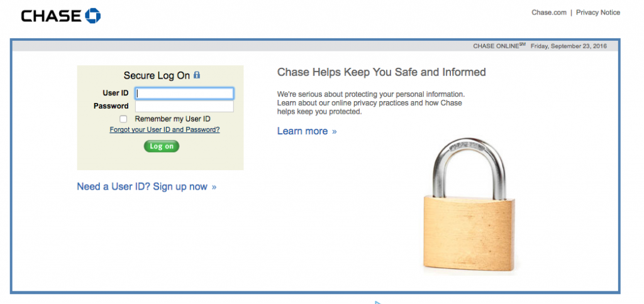The height and width of the screenshot is (304, 644).
Task: Click the Remember my User ID label text
Action: pos(172,119)
